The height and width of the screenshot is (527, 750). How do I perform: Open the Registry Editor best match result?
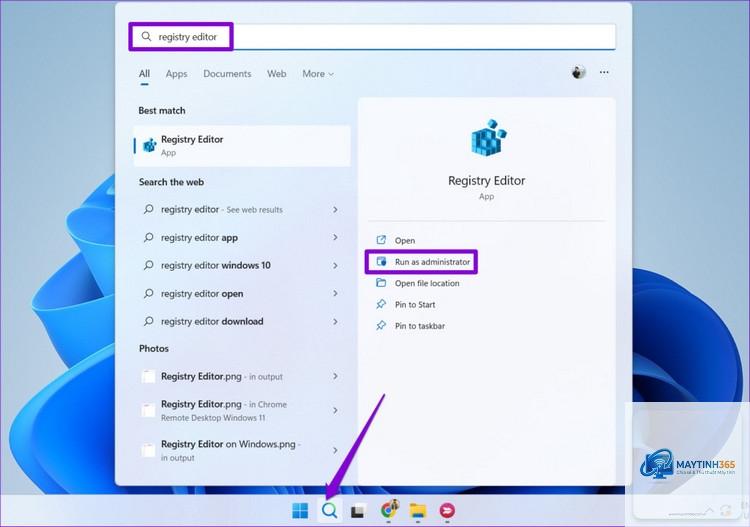242,145
